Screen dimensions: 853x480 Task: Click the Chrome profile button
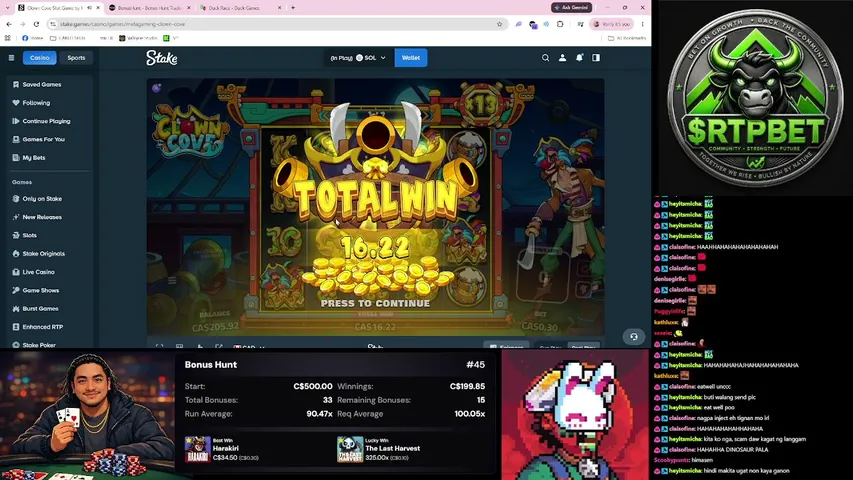611,24
